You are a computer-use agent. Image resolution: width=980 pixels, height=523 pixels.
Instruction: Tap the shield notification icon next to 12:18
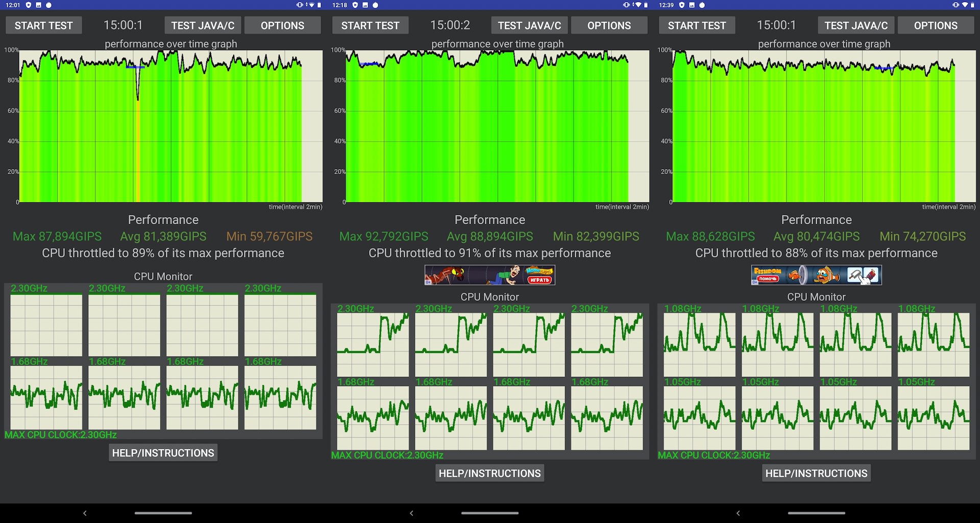tap(355, 5)
